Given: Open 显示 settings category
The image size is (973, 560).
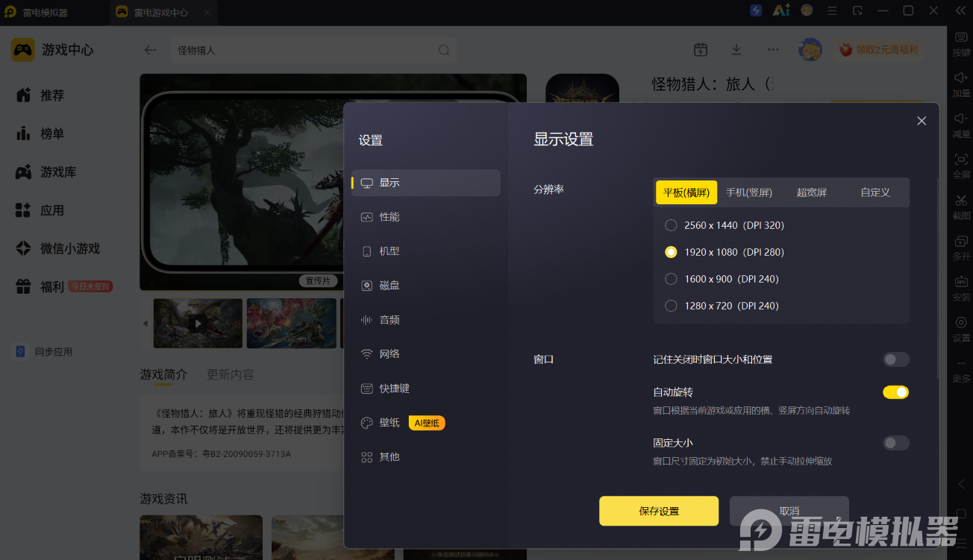Looking at the screenshot, I should pyautogui.click(x=426, y=183).
